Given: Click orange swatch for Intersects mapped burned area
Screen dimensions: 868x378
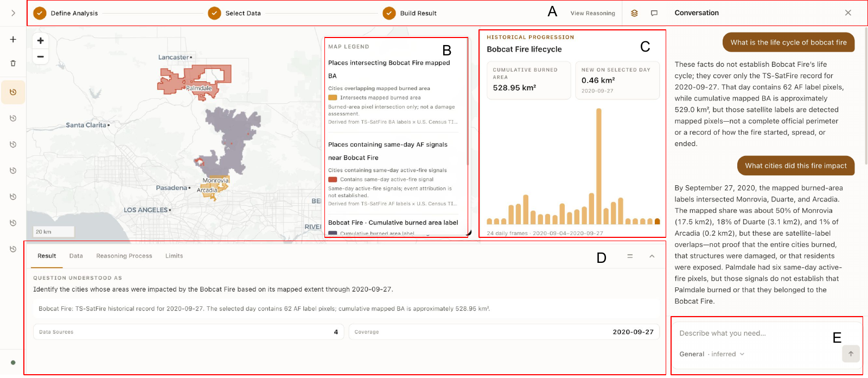Looking at the screenshot, I should [333, 98].
